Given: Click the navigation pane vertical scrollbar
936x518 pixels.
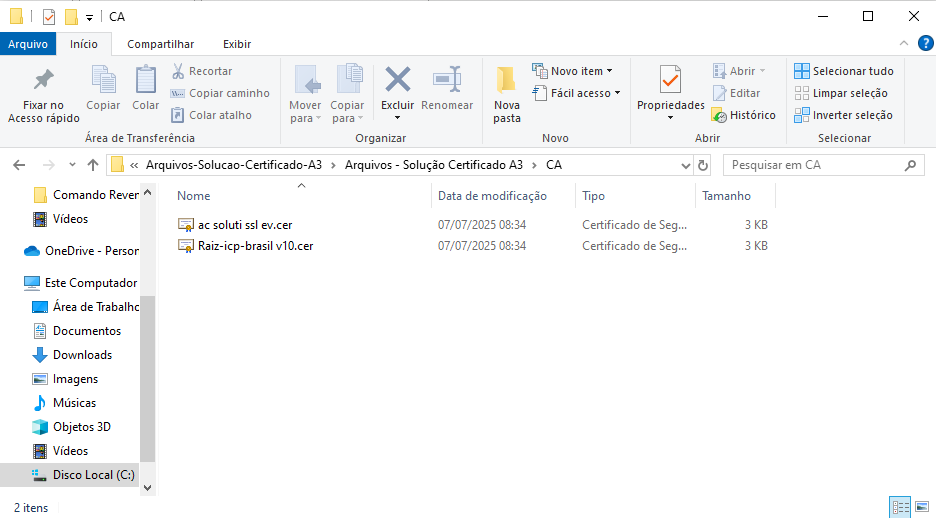Looking at the screenshot, I should pos(148,380).
